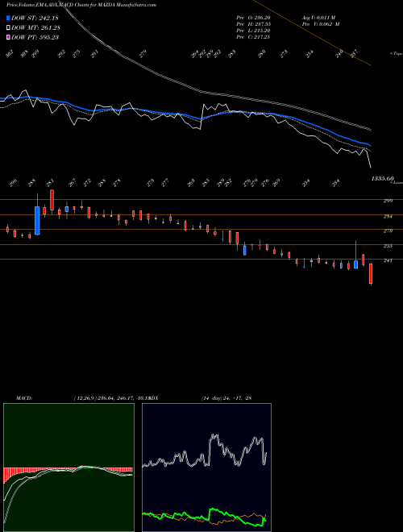Click the blue DOW ST legend swatch

pos(8,18)
